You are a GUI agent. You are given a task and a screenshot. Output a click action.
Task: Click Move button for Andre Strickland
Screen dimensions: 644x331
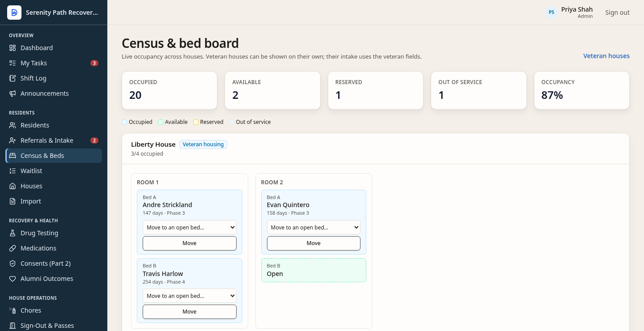[x=190, y=243]
